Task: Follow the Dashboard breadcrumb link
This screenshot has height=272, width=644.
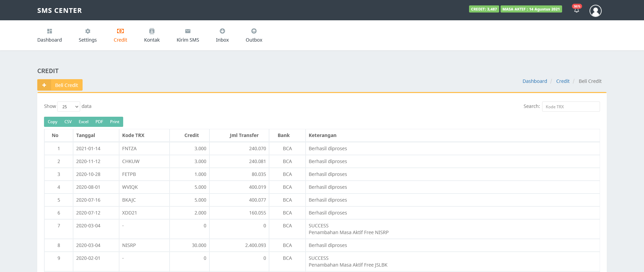Action: click(x=535, y=81)
